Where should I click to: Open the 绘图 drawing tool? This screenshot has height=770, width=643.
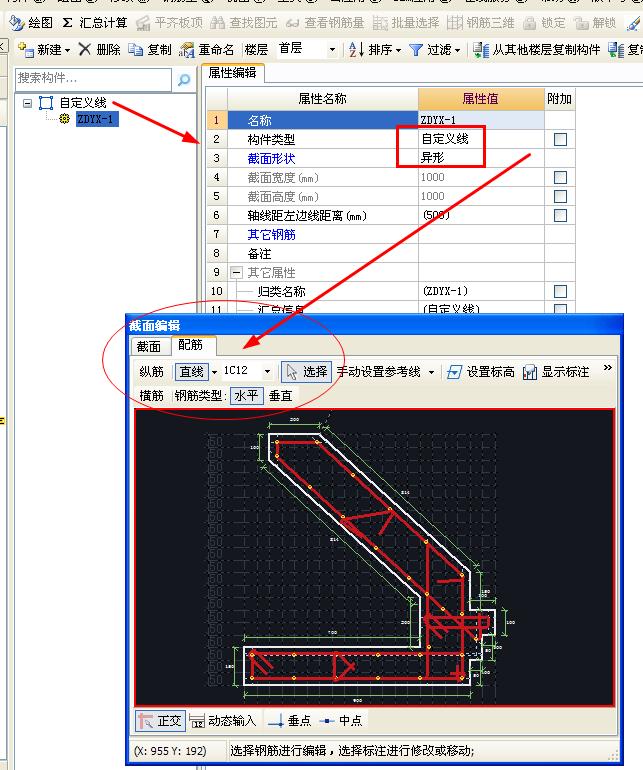tap(30, 23)
